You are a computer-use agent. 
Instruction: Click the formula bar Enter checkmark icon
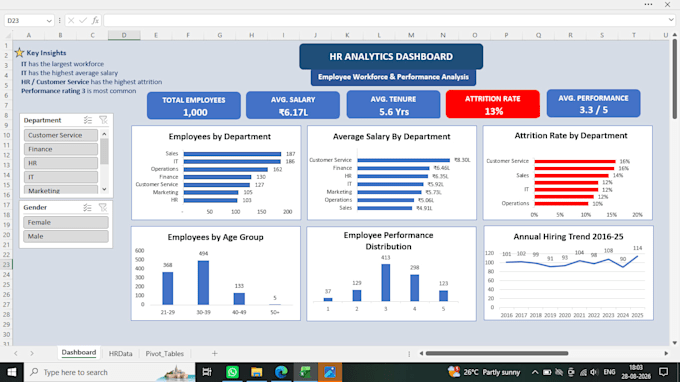(83, 20)
